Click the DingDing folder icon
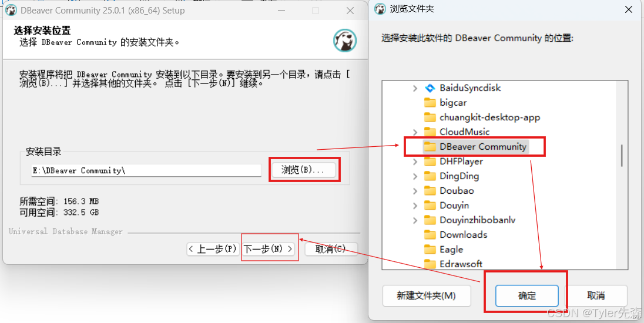The image size is (644, 323). 430,177
